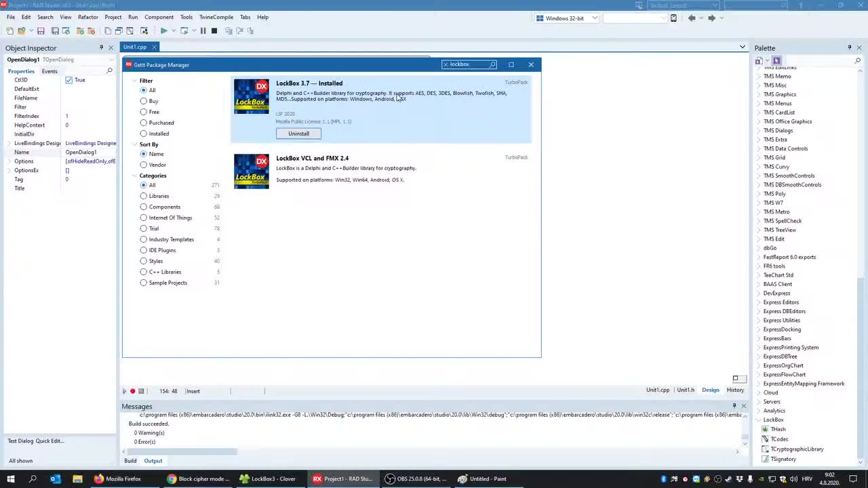
Task: Open the OpenDialog1 component selector dropdown
Action: (x=111, y=60)
